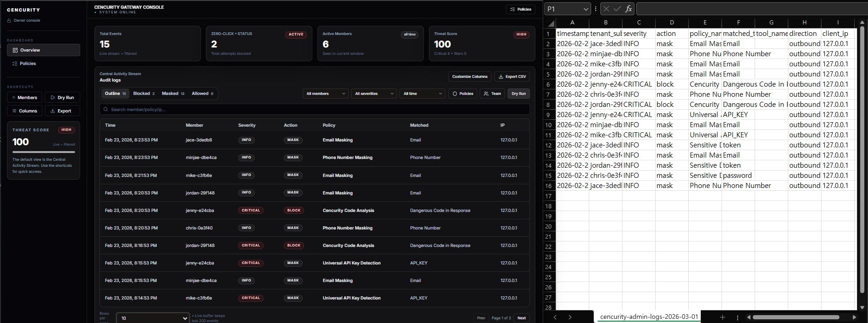This screenshot has width=868, height=323.
Task: Open the Excel Name Box dropdown arrow
Action: pos(586,9)
